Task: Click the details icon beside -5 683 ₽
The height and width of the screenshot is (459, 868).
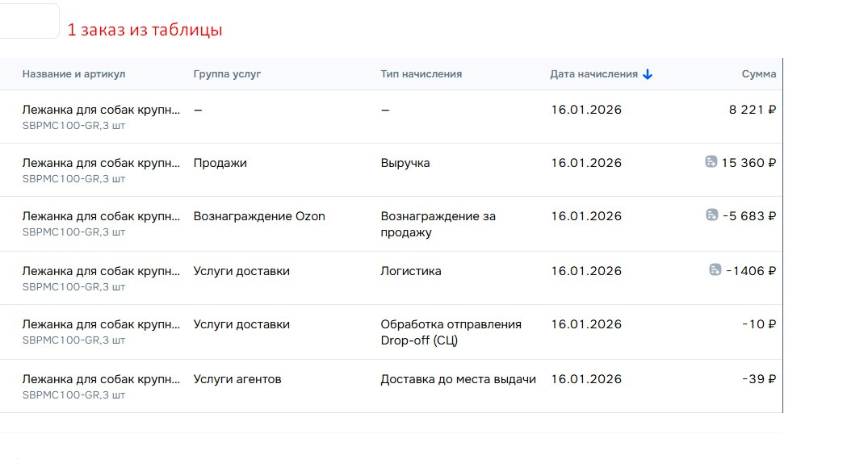Action: pos(711,215)
